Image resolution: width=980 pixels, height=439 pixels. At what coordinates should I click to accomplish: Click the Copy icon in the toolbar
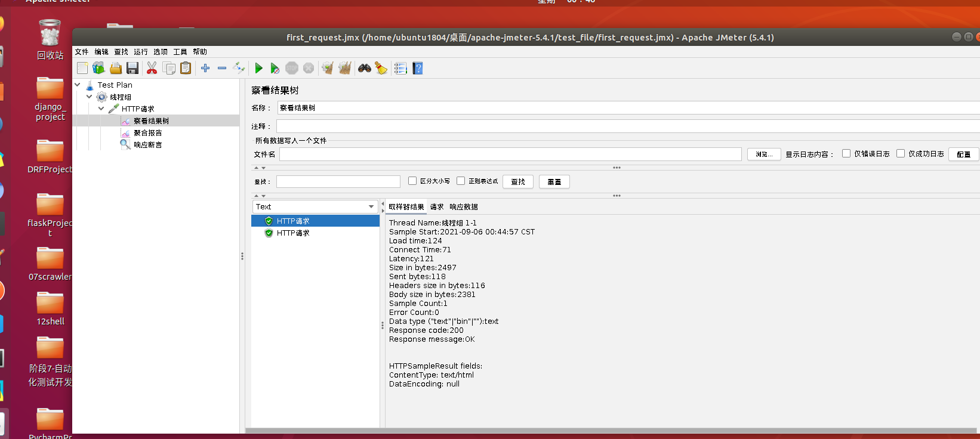pyautogui.click(x=169, y=68)
